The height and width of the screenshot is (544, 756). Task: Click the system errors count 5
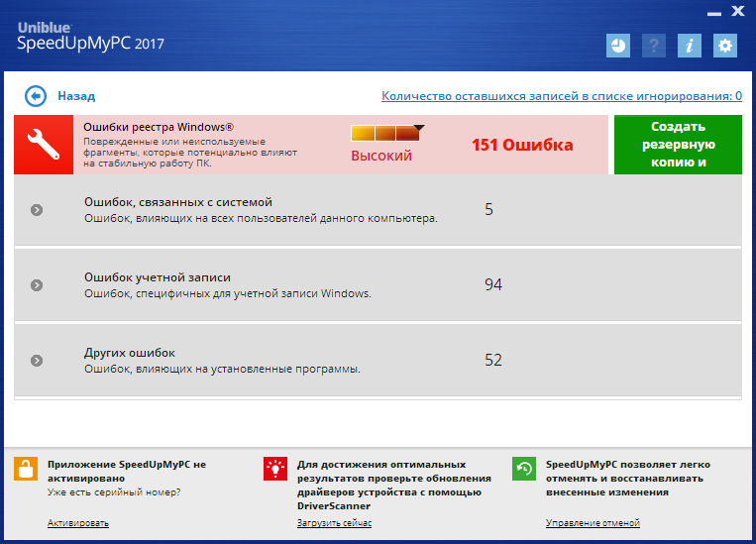488,209
